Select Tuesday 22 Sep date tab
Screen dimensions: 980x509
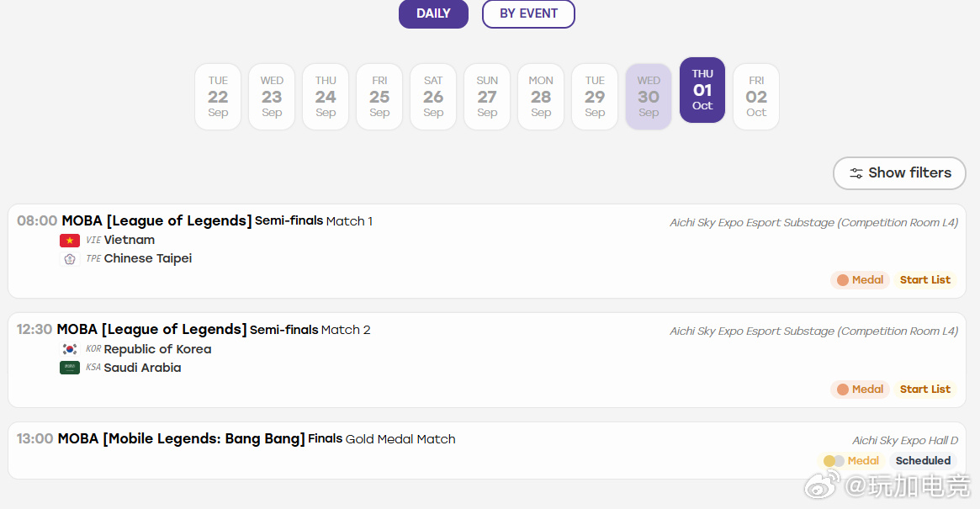pyautogui.click(x=218, y=97)
